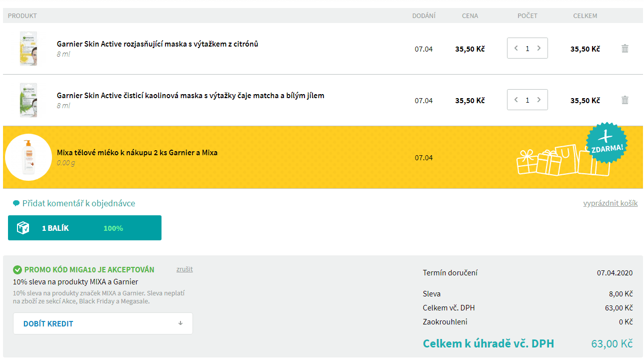Open Mixa tělové mléko gift product link
This screenshot has height=360, width=644.
coord(137,153)
